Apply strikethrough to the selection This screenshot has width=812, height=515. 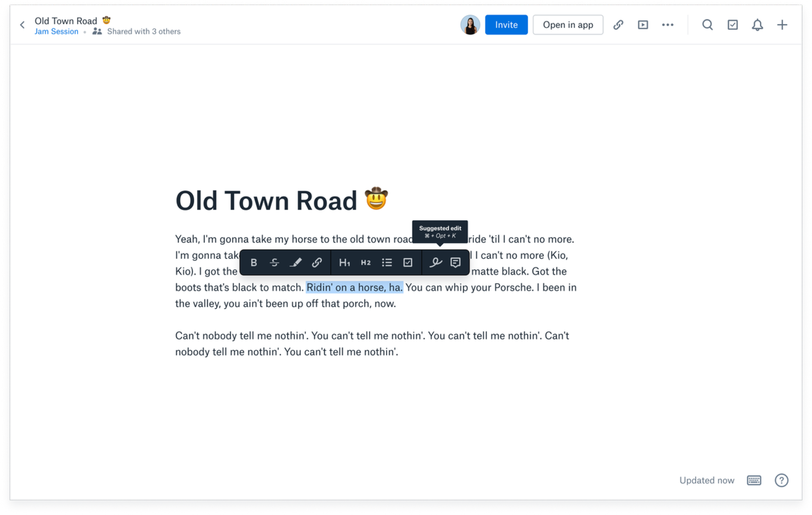tap(274, 263)
